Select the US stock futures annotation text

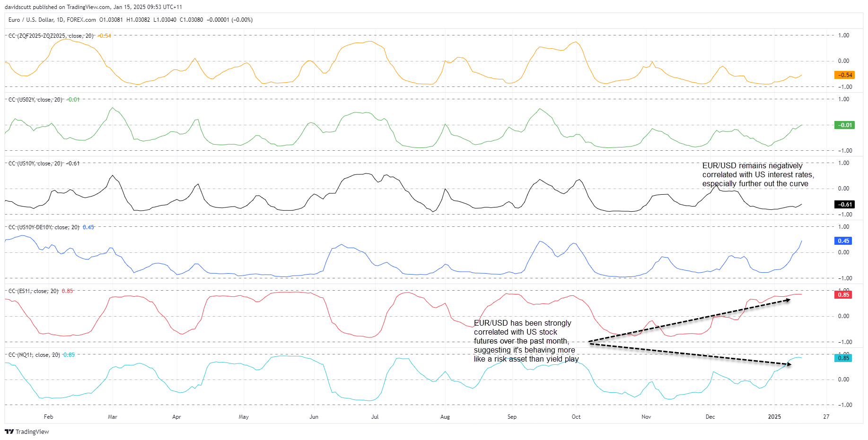pos(526,341)
